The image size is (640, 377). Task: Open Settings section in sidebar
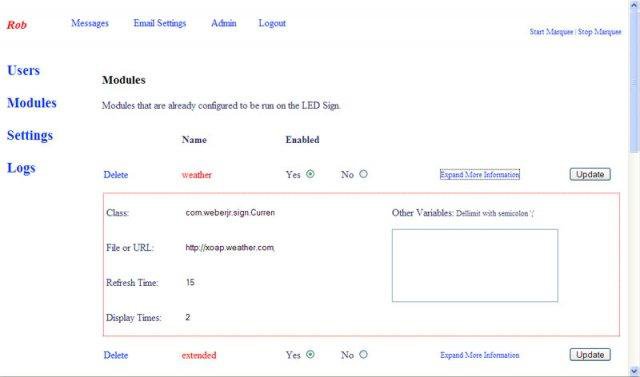(30, 135)
